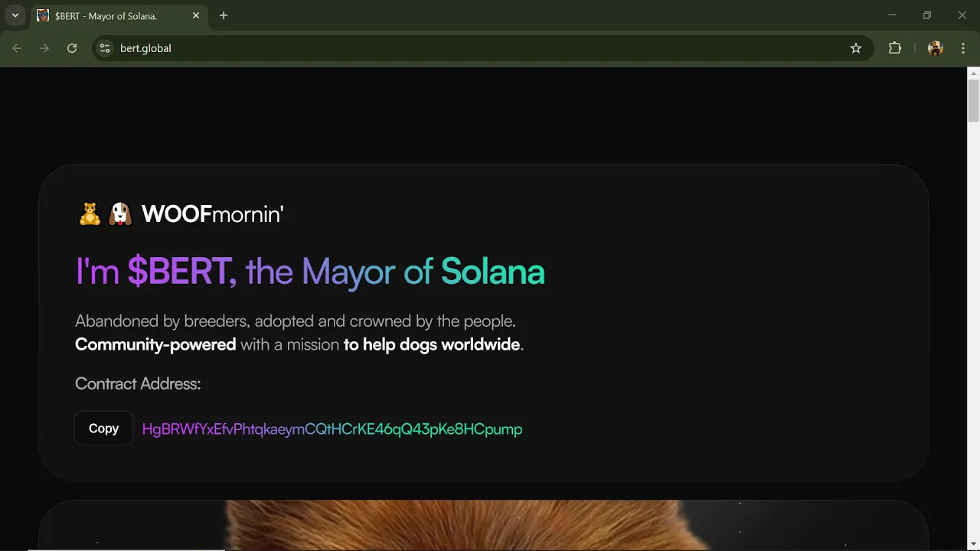This screenshot has width=980, height=551.
Task: Close the $BERT - Mayor of Solana tab
Action: 196,15
